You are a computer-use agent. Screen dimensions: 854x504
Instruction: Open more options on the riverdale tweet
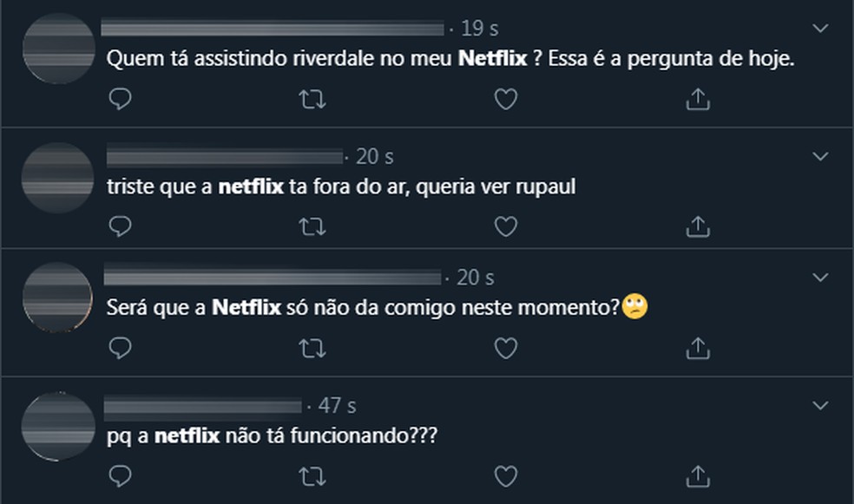[820, 29]
